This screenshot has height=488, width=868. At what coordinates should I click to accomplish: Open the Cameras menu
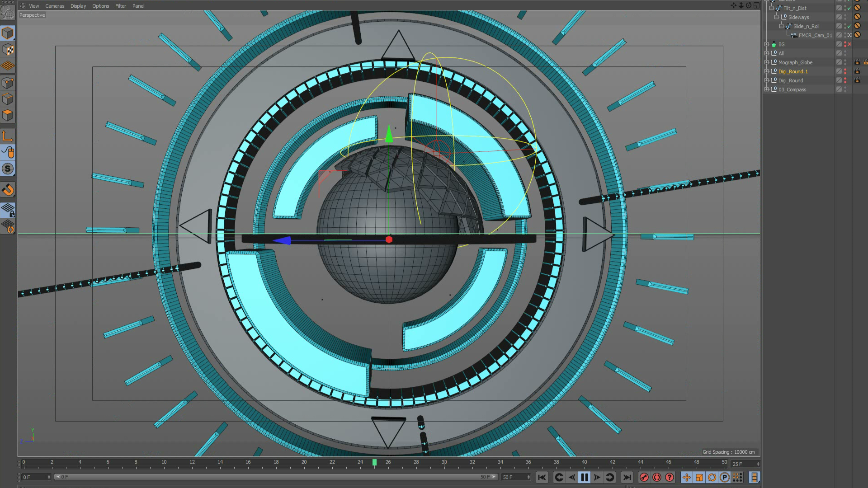(55, 6)
